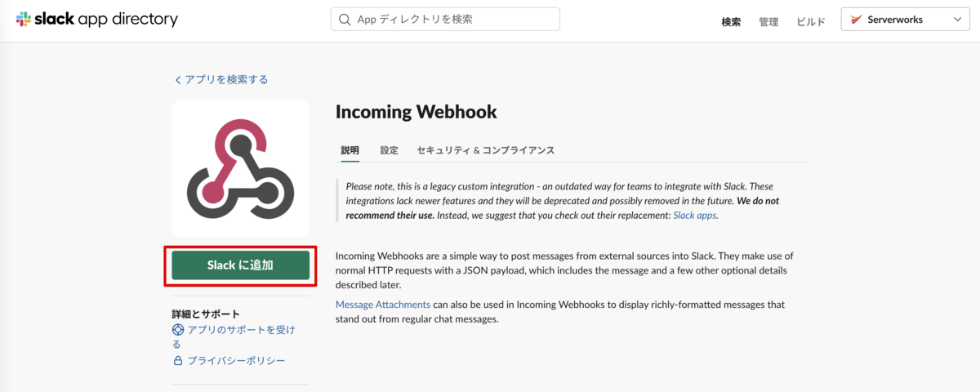Open セキュリティ & コンプライアンス tab
This screenshot has height=392, width=980.
(x=485, y=150)
